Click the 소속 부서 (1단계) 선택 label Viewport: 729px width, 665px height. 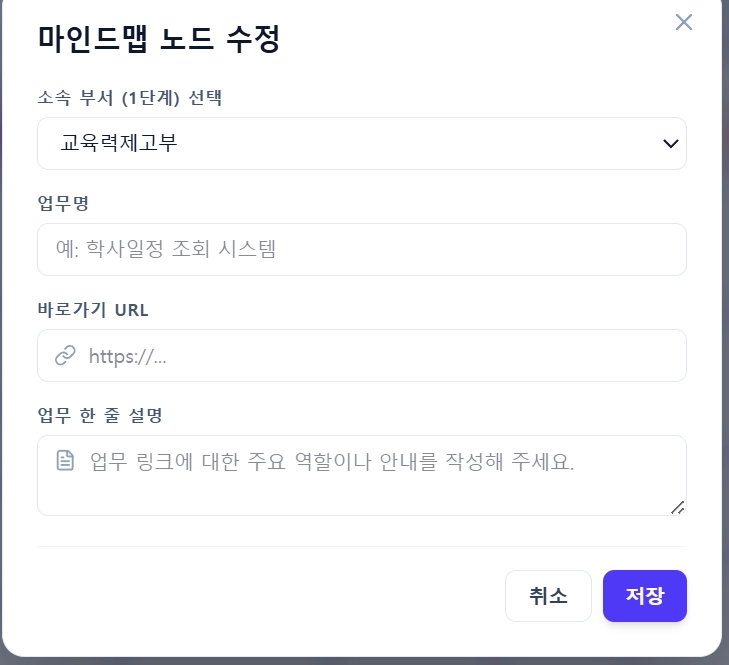[130, 98]
